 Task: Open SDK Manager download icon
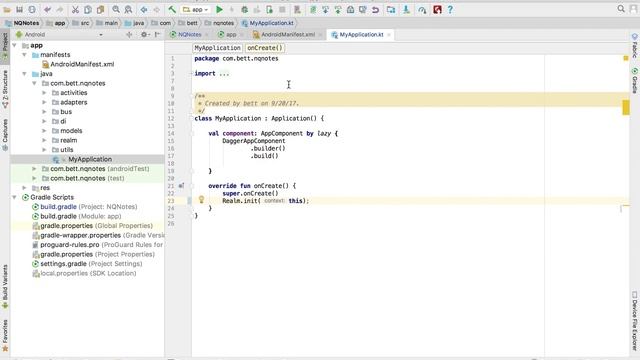406,9
